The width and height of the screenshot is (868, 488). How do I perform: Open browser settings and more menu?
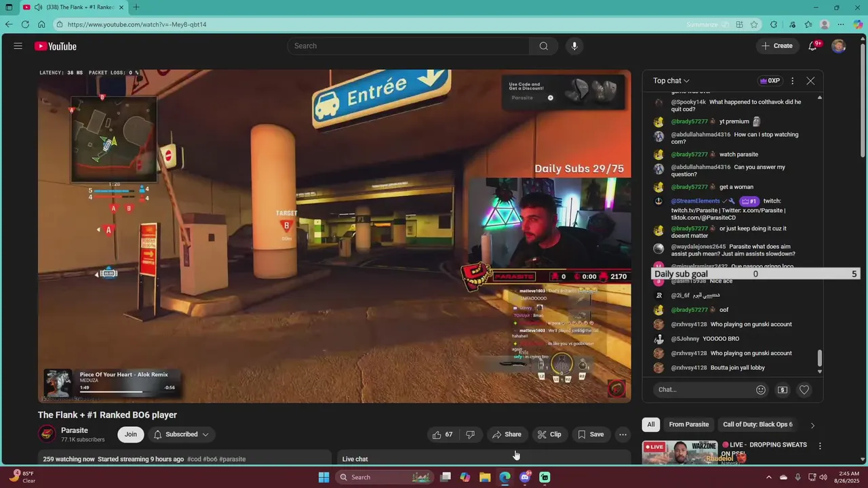click(x=841, y=24)
